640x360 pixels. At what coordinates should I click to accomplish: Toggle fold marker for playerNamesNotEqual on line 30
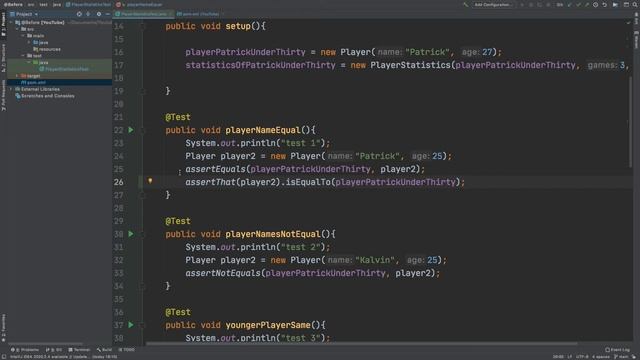pos(143,234)
